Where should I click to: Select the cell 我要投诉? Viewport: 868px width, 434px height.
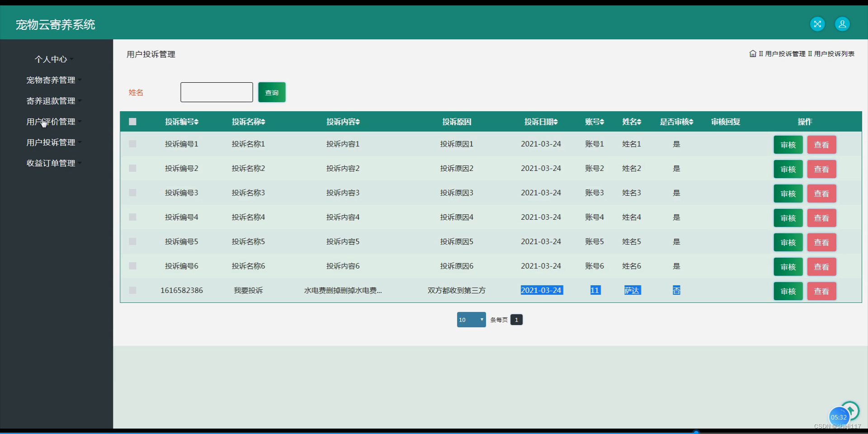(x=248, y=290)
